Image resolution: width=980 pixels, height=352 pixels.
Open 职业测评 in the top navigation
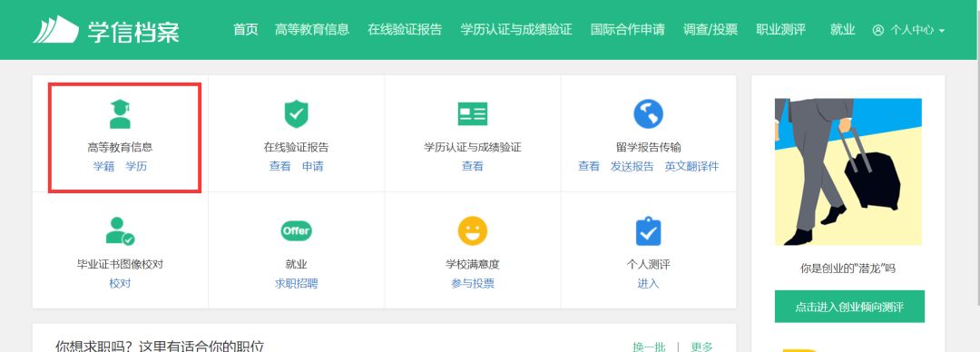[780, 29]
